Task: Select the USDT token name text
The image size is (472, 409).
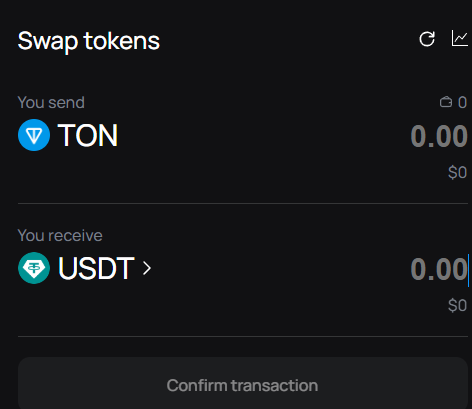Action: (96, 268)
